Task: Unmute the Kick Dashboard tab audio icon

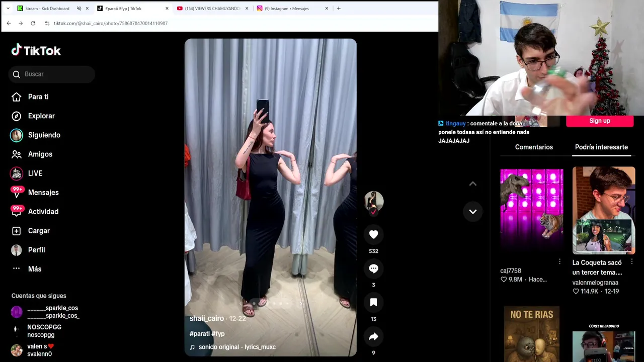Action: (x=79, y=9)
